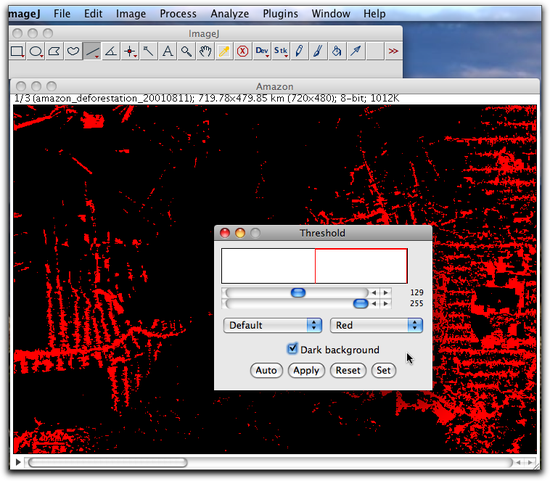This screenshot has width=550, height=481.
Task: Select the Flood fill bucket tool
Action: [x=337, y=51]
